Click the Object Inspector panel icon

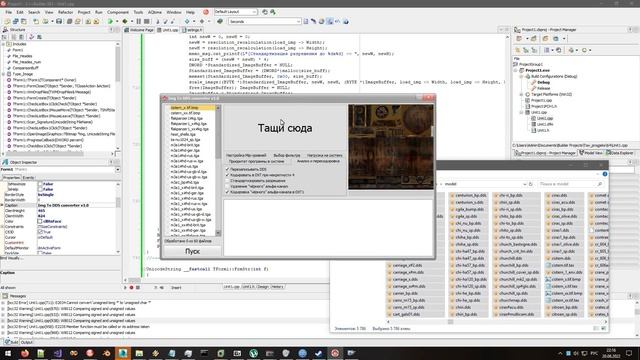[x=5, y=162]
